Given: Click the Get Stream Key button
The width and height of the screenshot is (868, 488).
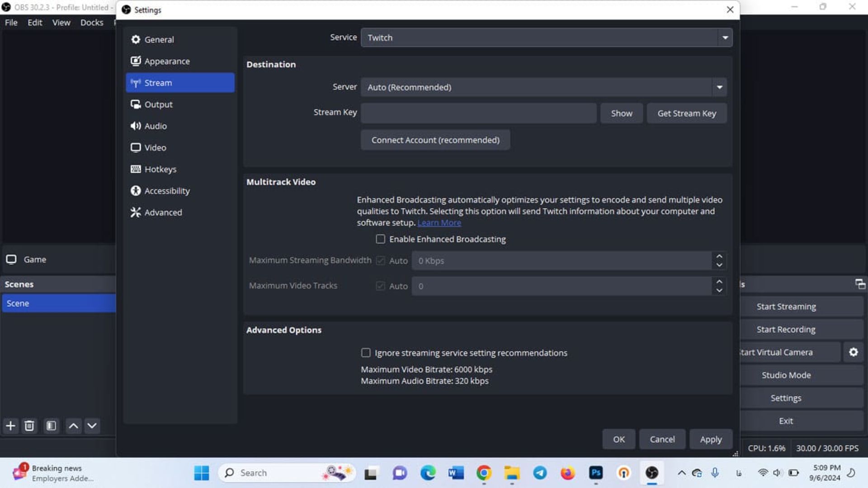Looking at the screenshot, I should tap(687, 113).
